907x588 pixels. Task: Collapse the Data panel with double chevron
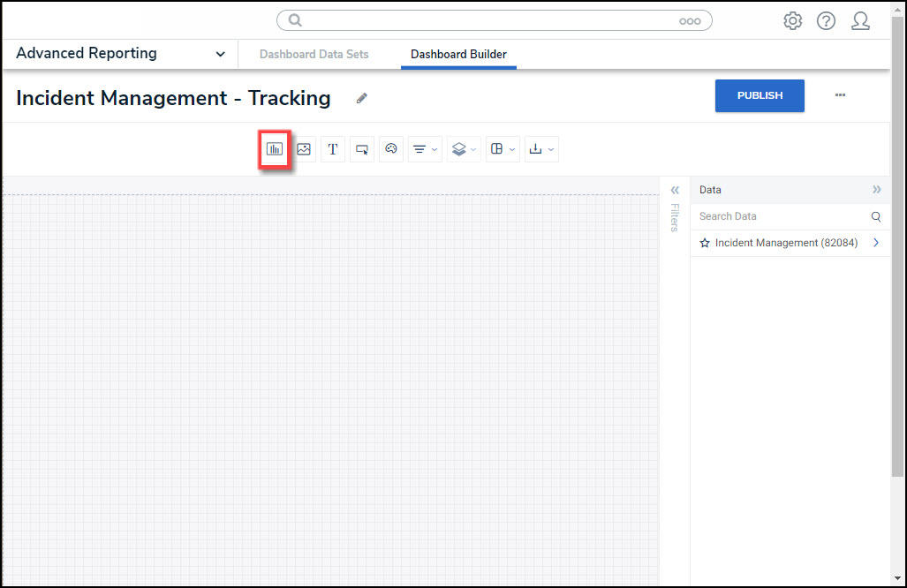point(876,190)
